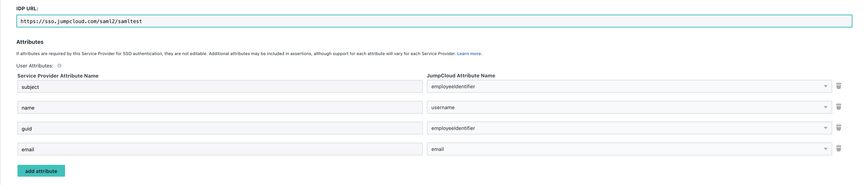868x185 pixels.
Task: Delete the name attribute row
Action: (x=839, y=107)
